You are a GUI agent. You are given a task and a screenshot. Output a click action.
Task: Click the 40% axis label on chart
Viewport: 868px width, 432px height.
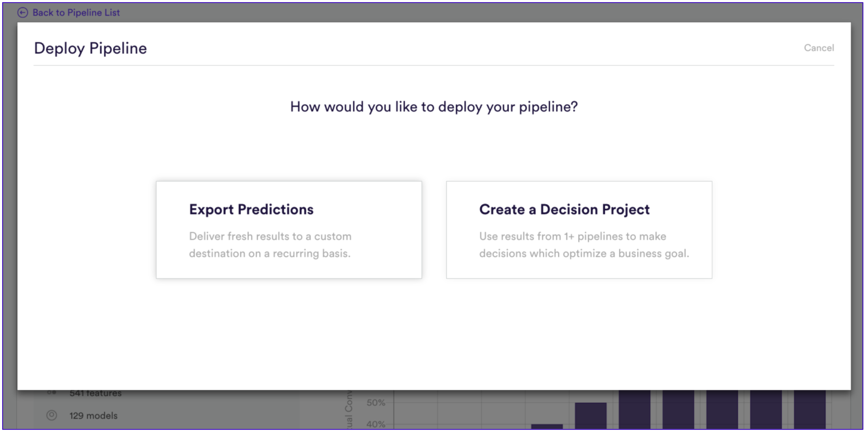click(x=375, y=424)
